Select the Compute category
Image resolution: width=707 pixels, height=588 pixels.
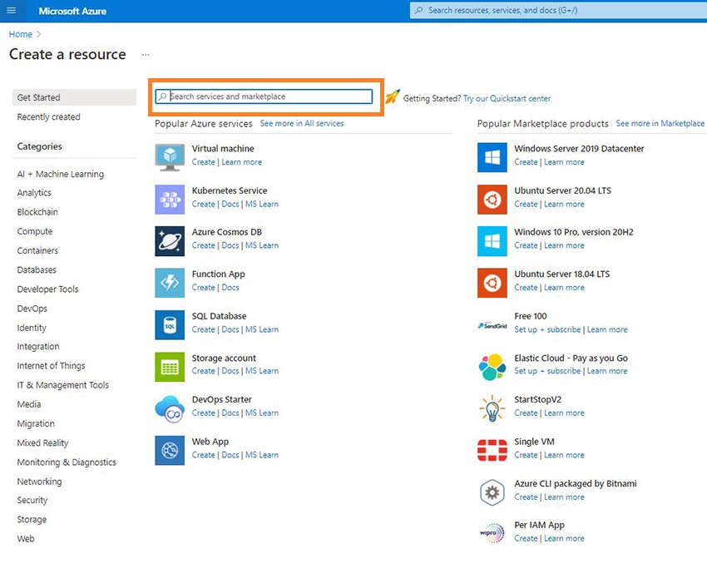click(35, 231)
